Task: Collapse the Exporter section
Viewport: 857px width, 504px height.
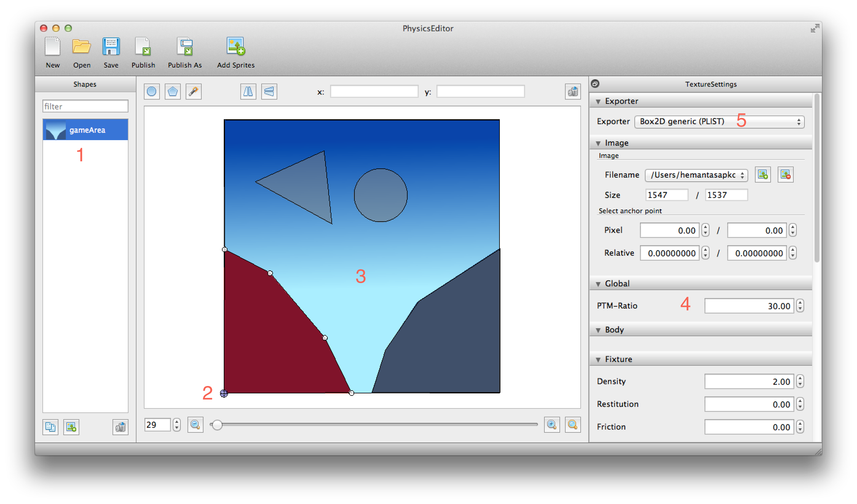Action: (598, 101)
